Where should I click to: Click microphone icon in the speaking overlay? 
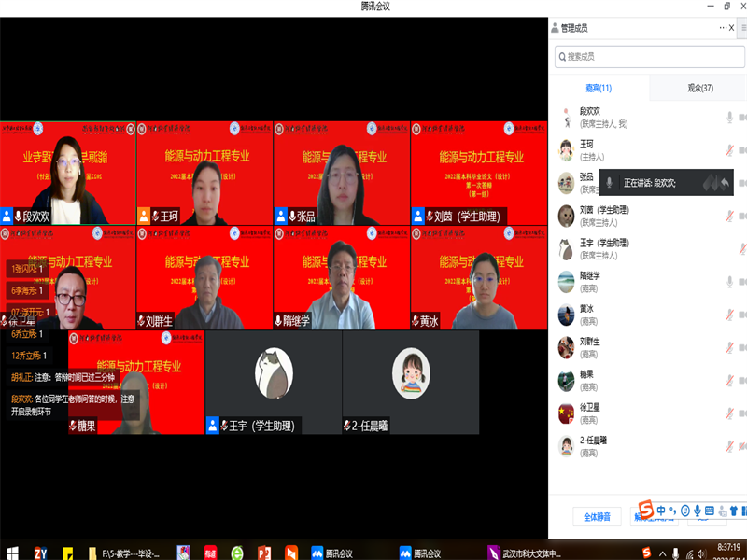[x=610, y=183]
